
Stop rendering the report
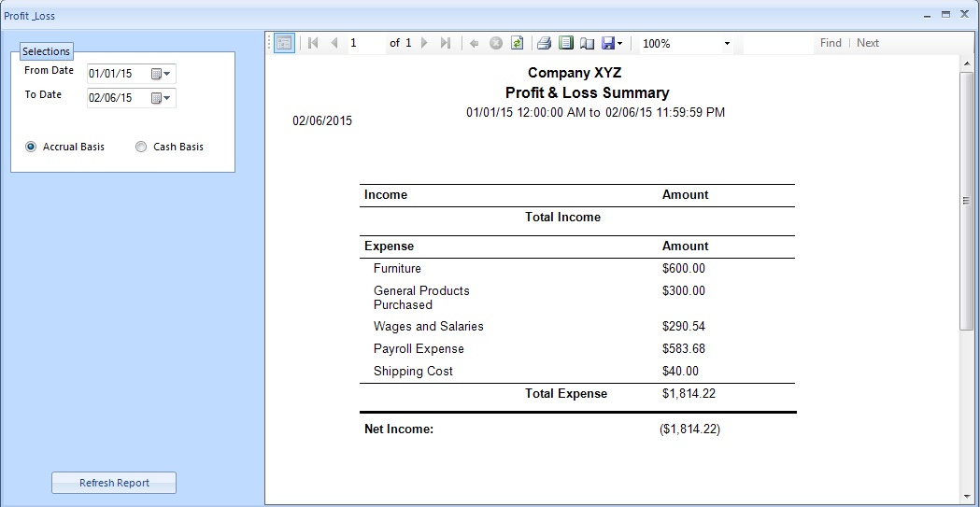496,43
